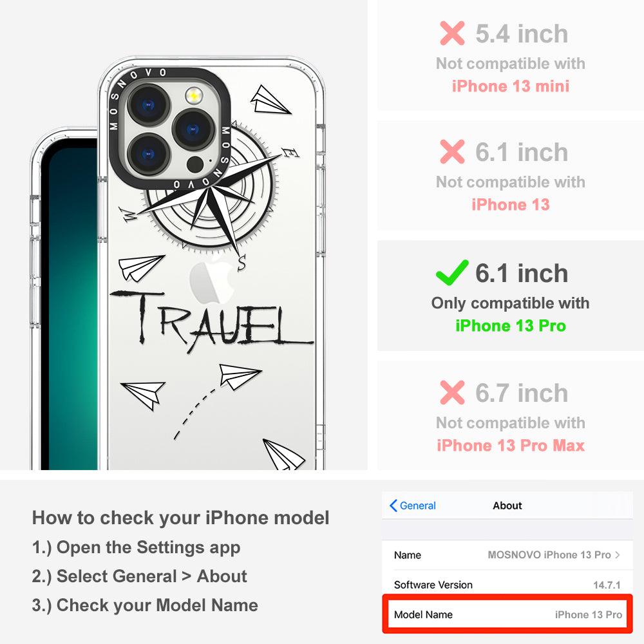Select the Model Name row

[507, 614]
